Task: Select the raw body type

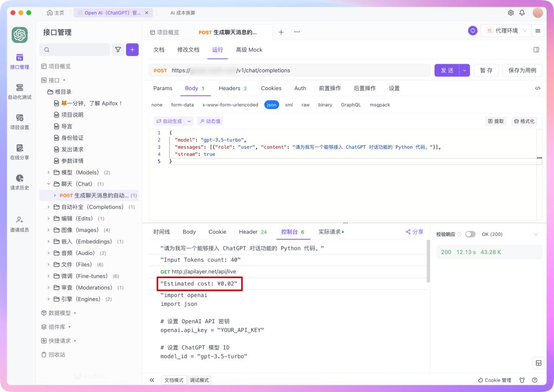Action: 305,105
